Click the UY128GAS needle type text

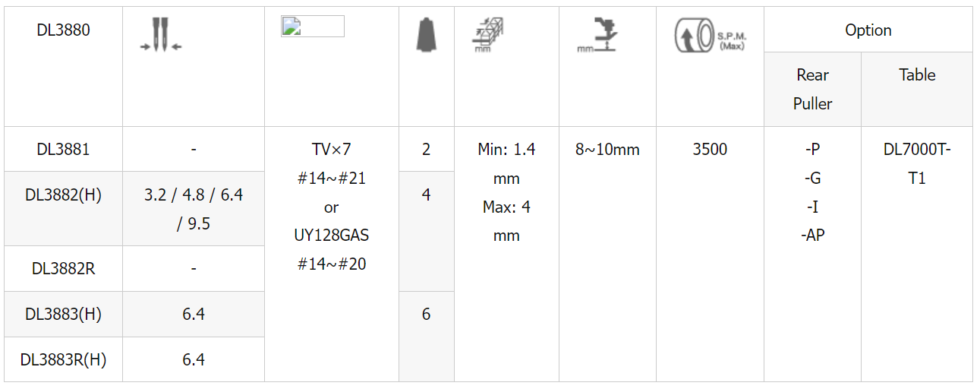click(x=332, y=236)
